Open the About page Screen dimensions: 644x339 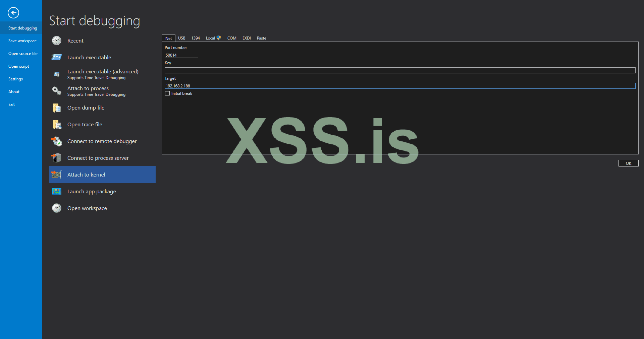click(x=21, y=91)
